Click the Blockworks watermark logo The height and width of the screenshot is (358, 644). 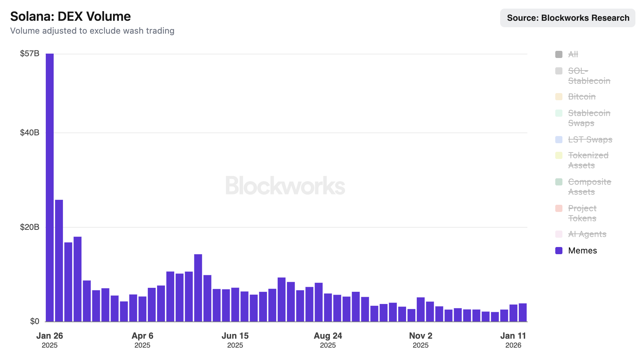[285, 185]
